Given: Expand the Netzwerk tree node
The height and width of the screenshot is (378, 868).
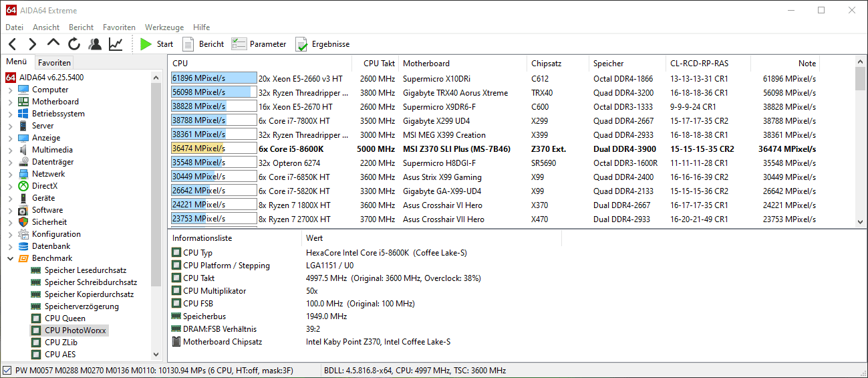Looking at the screenshot, I should tap(10, 174).
